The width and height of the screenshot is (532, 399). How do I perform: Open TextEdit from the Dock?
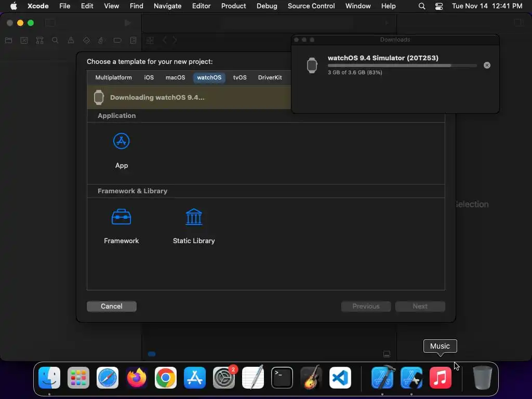point(253,378)
